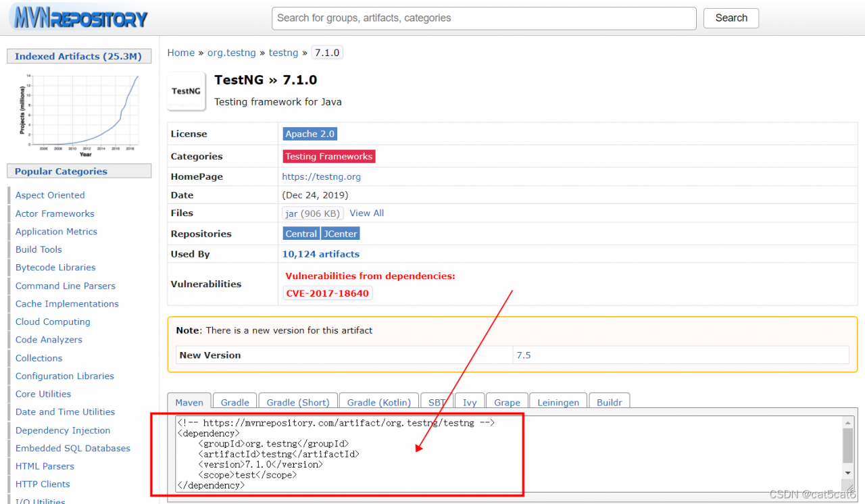Go to Home breadcrumb link

point(181,53)
